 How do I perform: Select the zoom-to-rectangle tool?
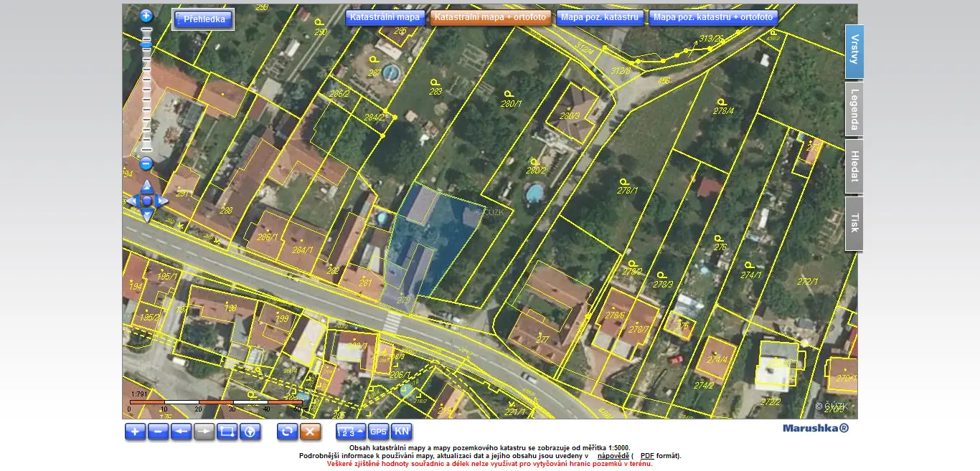tap(227, 432)
